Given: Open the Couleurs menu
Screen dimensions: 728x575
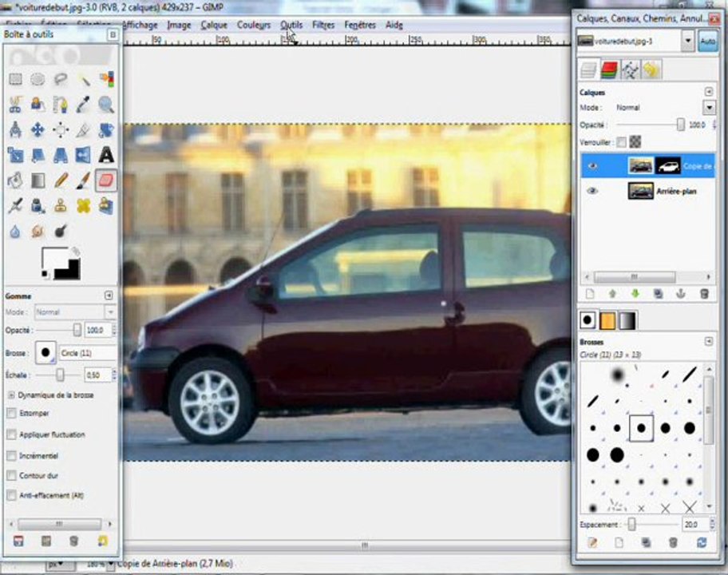Looking at the screenshot, I should click(x=254, y=25).
